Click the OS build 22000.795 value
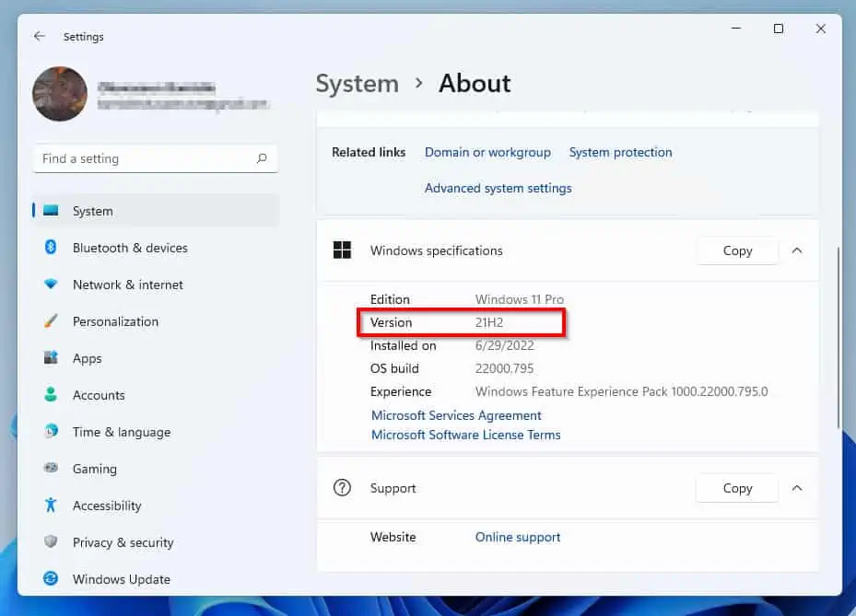 [504, 369]
